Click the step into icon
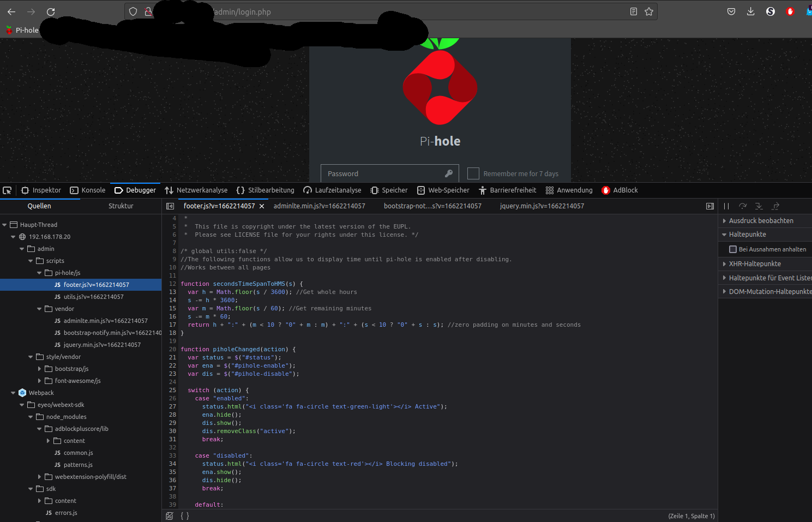This screenshot has width=812, height=522. [759, 206]
